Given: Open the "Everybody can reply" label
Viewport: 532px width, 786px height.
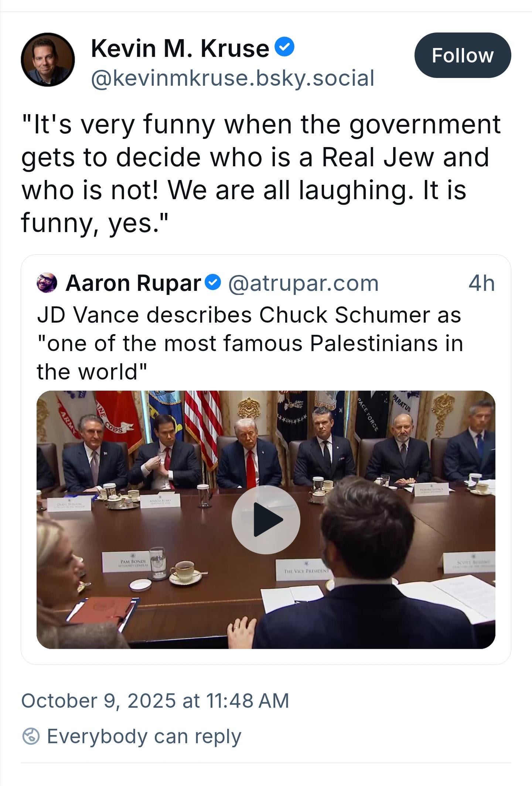Looking at the screenshot, I should 144,736.
